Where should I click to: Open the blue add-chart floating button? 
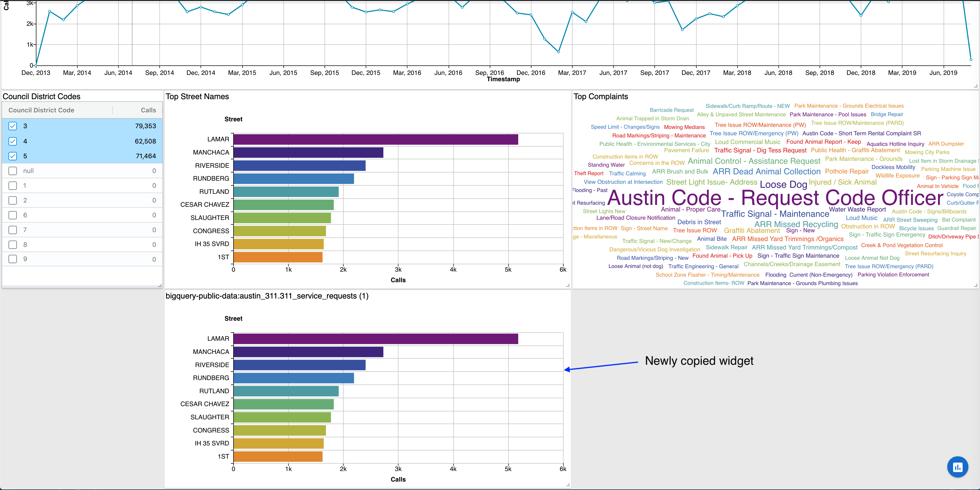click(957, 467)
